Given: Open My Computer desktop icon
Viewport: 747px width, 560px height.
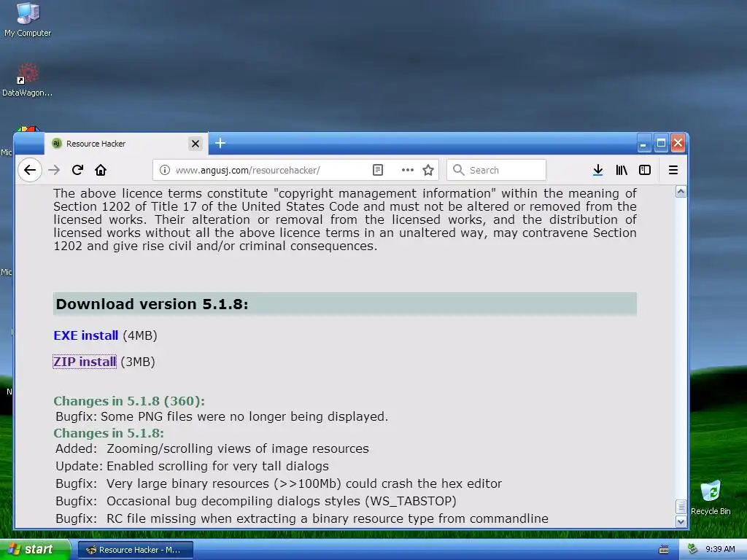Looking at the screenshot, I should point(28,20).
